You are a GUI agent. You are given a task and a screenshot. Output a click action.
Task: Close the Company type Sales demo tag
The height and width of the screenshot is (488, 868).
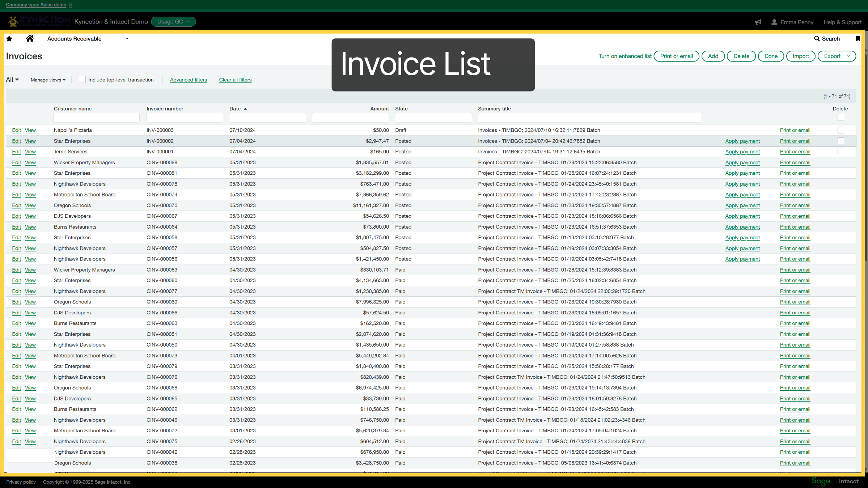pyautogui.click(x=71, y=5)
